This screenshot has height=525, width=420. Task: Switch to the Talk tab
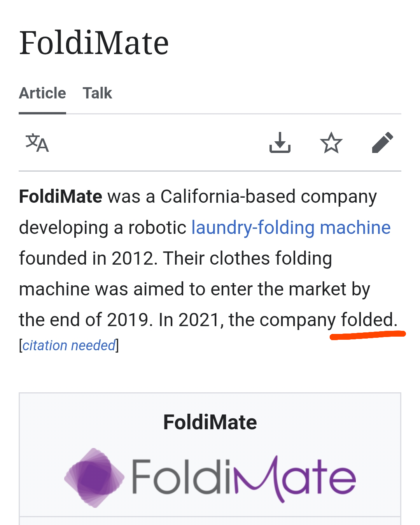pyautogui.click(x=97, y=93)
